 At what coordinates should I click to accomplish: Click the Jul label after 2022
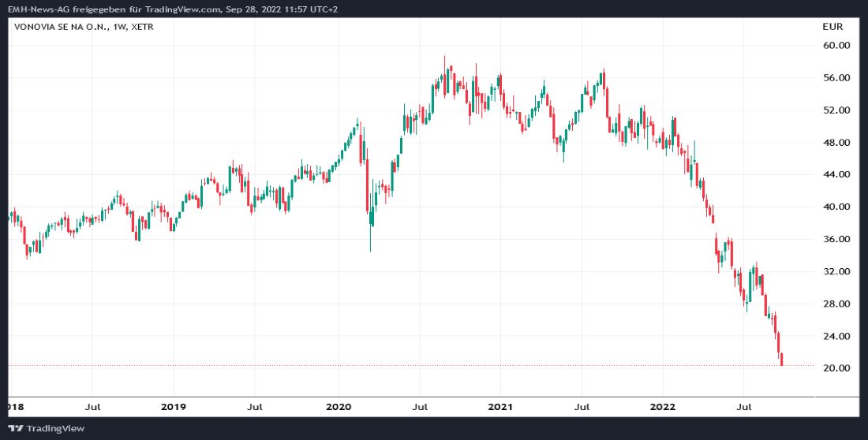(x=743, y=407)
